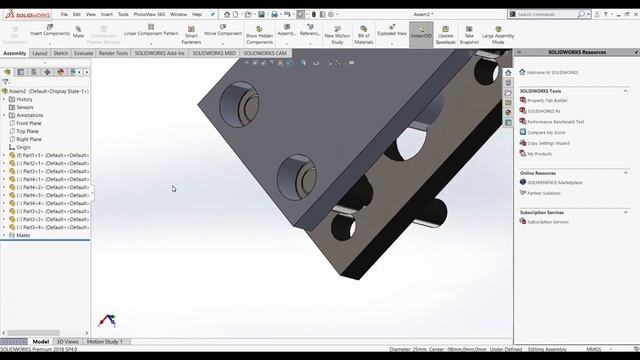Toggle the pin on the SOLIDWORKS Resources pane

(636, 52)
